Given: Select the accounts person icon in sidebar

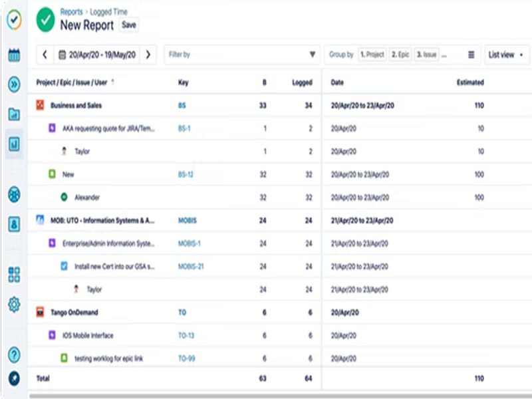Looking at the screenshot, I should click(15, 223).
